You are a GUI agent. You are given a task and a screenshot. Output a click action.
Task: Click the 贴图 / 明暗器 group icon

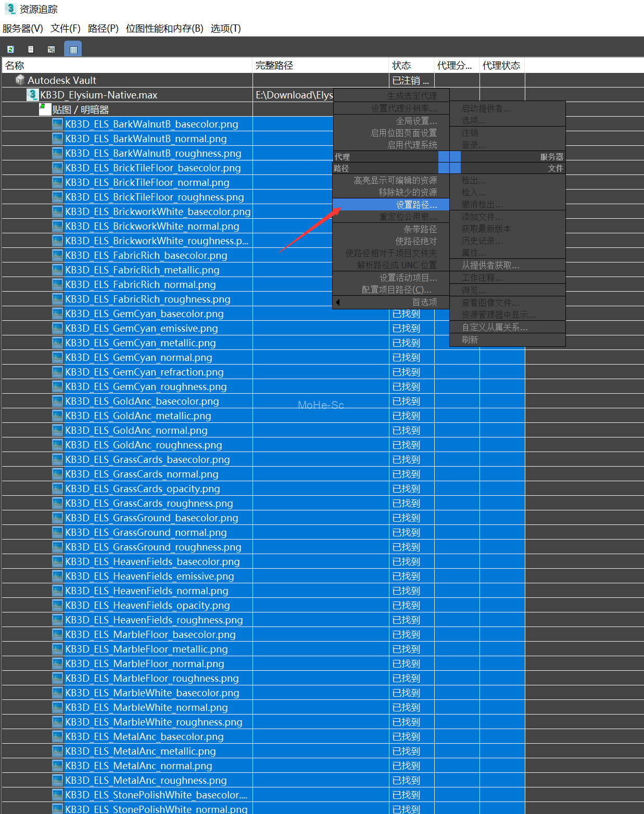point(45,109)
